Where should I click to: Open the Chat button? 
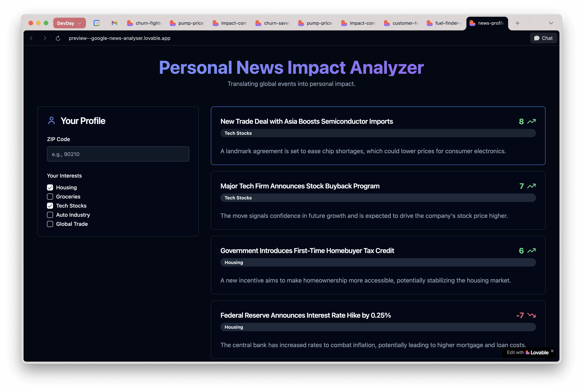543,38
